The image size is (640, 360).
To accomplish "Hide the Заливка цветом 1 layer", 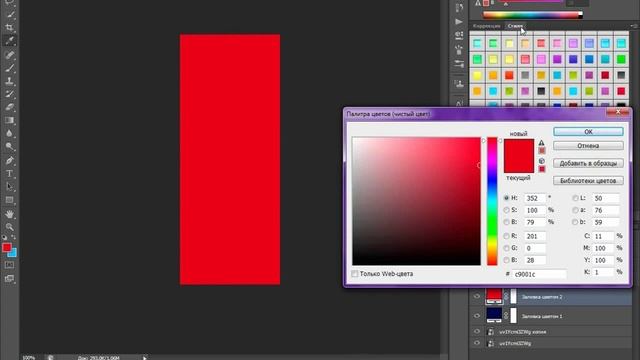I will pos(477,316).
